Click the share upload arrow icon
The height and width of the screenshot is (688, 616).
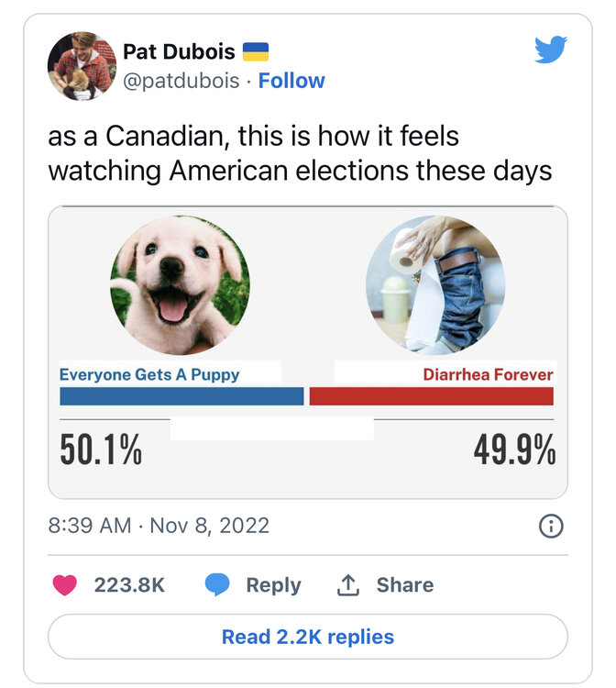(x=348, y=585)
